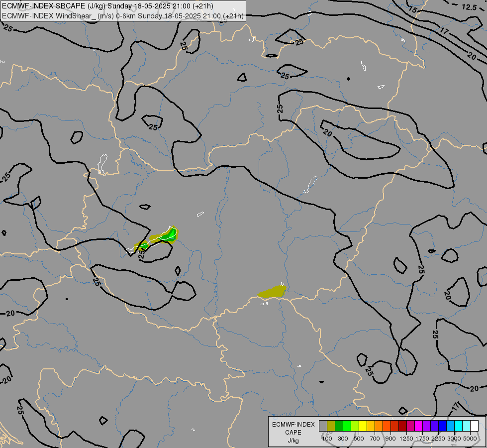Screen dimensions: 487x448
Task: Select the bright green legend swatch
Action: coord(347,426)
